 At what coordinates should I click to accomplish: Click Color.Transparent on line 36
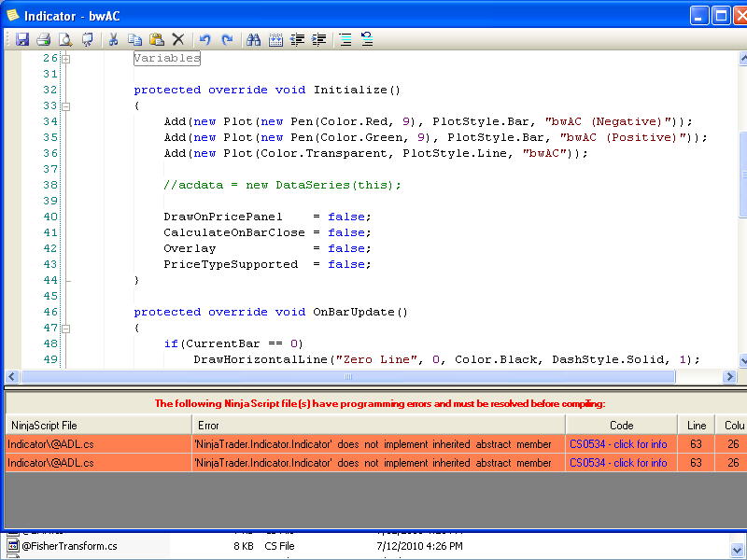323,153
